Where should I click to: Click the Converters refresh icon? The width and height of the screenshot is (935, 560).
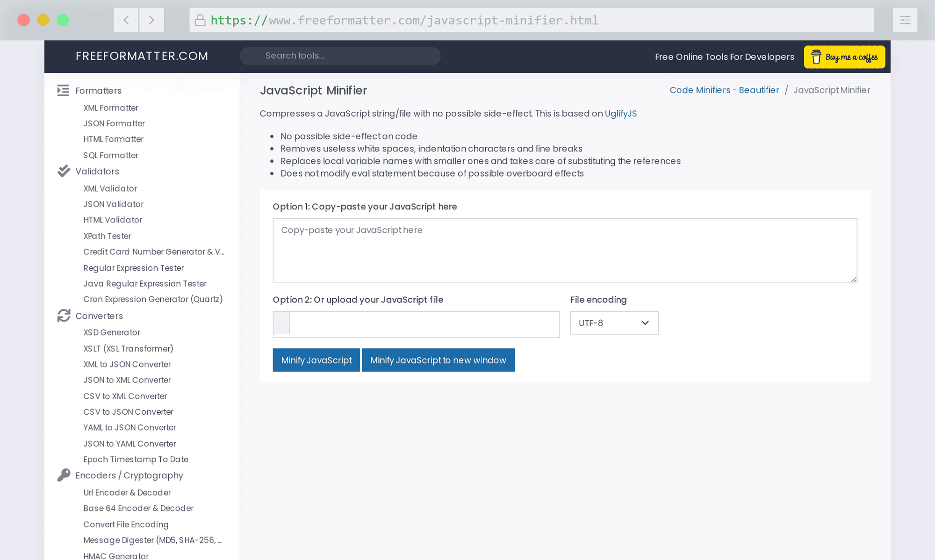coord(63,316)
